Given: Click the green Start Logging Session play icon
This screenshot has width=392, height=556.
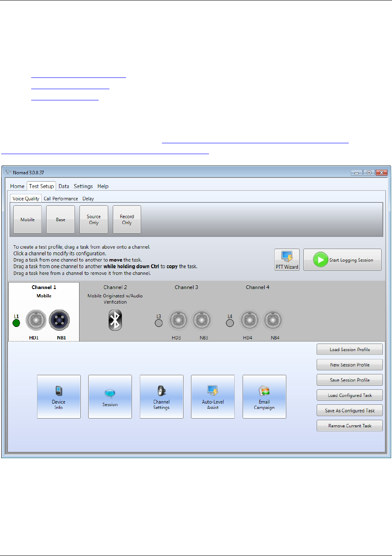Looking at the screenshot, I should (321, 260).
